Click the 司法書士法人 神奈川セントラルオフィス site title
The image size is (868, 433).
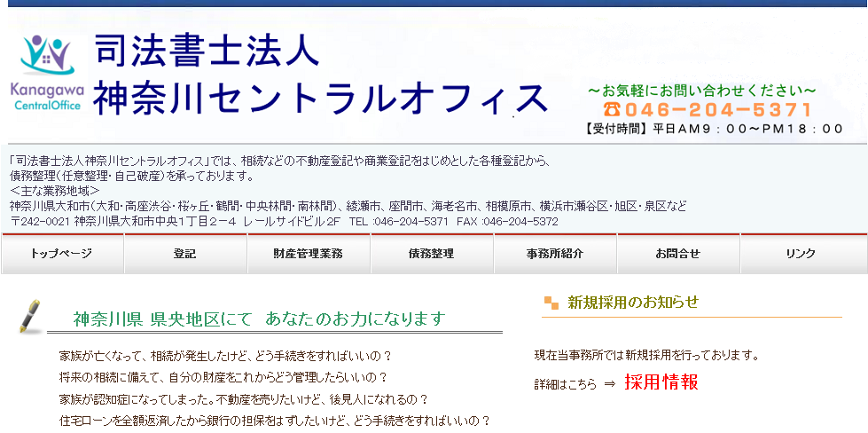(x=319, y=75)
